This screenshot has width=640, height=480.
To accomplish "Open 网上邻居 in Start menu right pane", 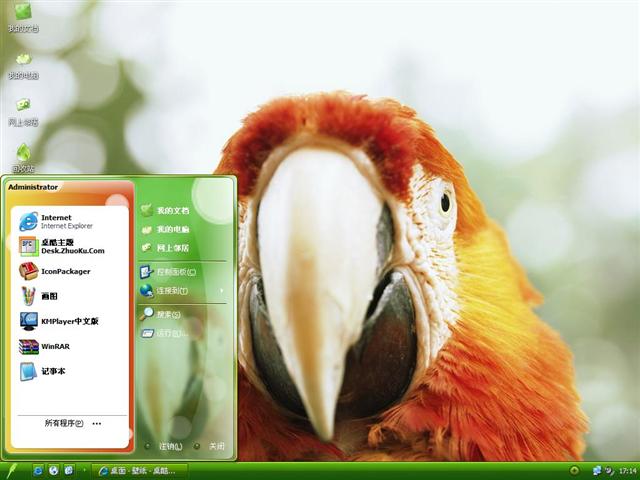I will point(165,247).
